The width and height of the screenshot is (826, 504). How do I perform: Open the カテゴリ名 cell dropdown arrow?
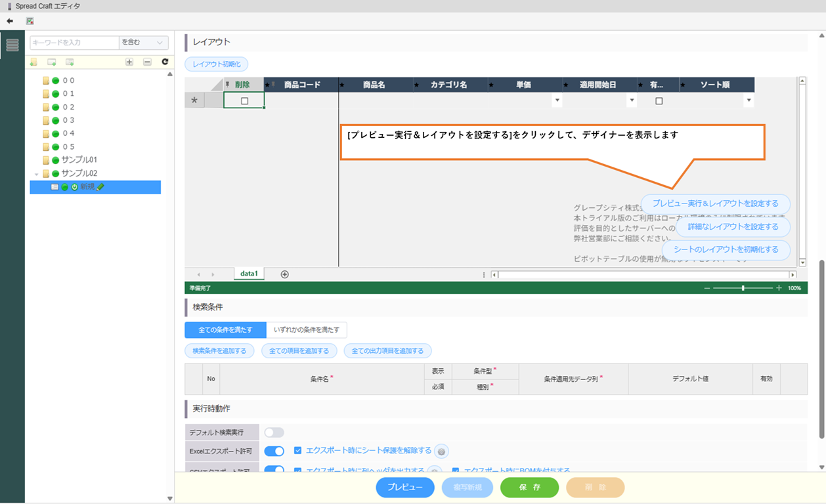point(557,100)
